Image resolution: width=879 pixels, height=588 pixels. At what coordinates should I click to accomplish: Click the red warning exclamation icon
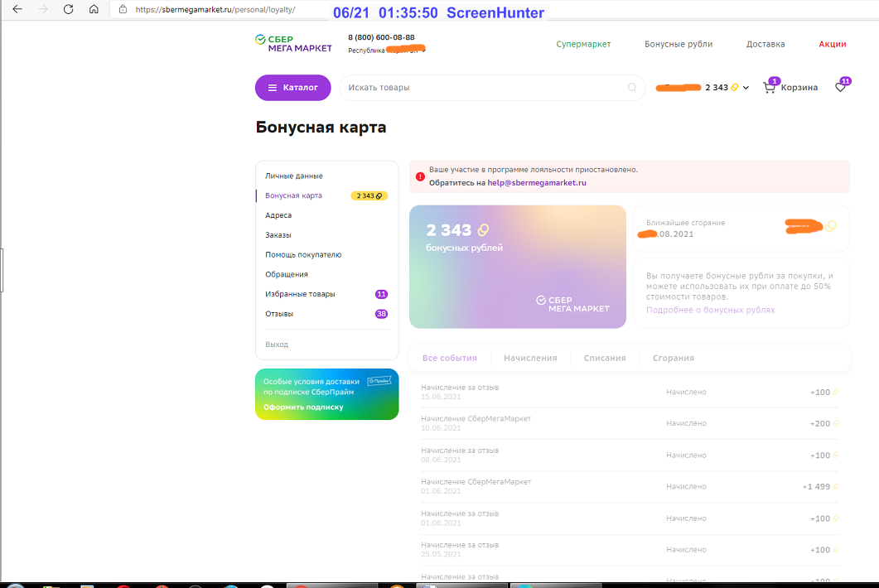point(420,176)
